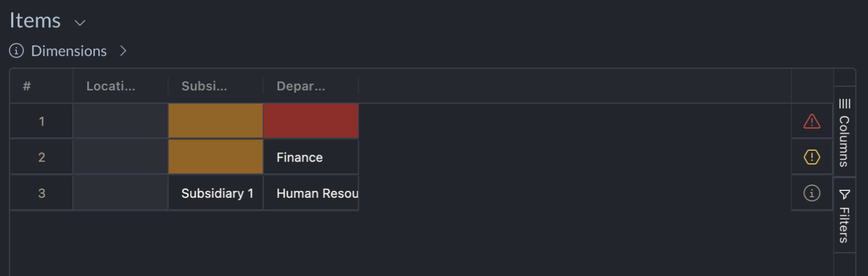This screenshot has width=868, height=276.
Task: Click the Columns bars icon in the side panel
Action: 845,104
